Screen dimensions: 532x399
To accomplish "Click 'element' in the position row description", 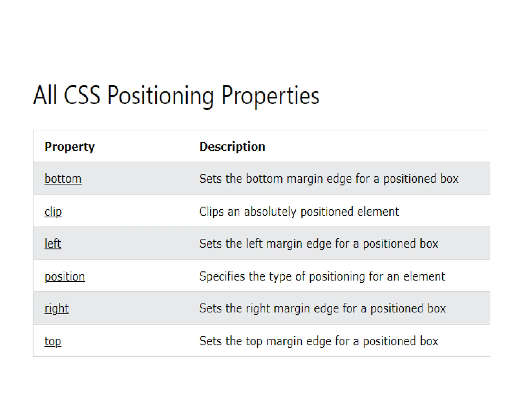I will pos(424,276).
